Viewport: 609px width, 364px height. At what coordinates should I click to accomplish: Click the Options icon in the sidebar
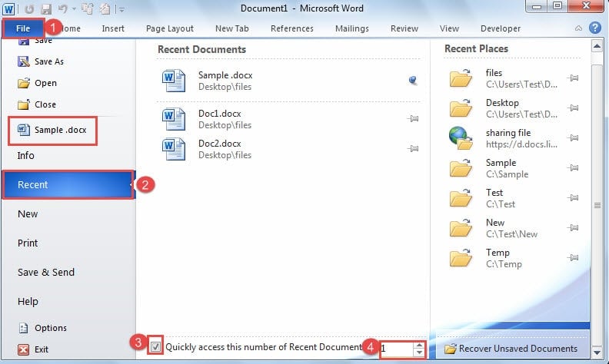(23, 328)
